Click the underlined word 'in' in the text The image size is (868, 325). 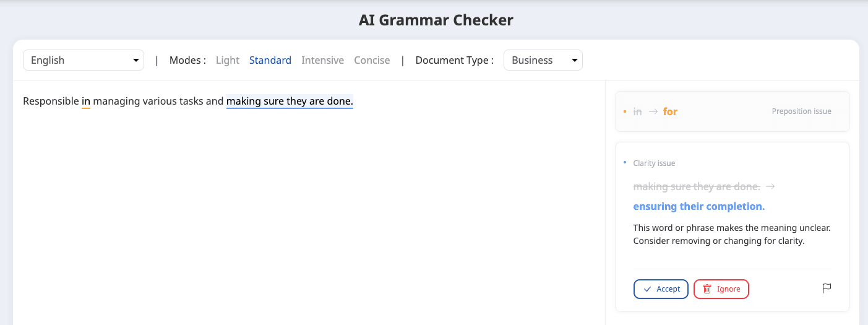[86, 101]
